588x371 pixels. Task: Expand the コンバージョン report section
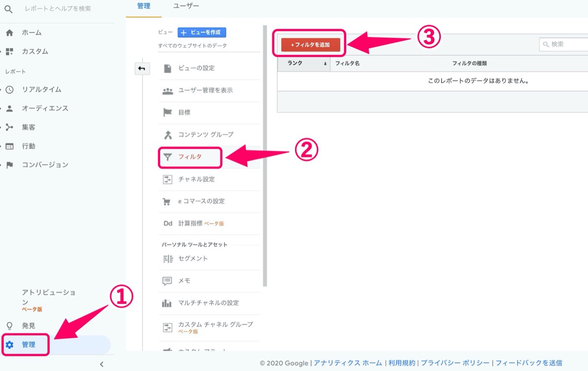pos(1,165)
